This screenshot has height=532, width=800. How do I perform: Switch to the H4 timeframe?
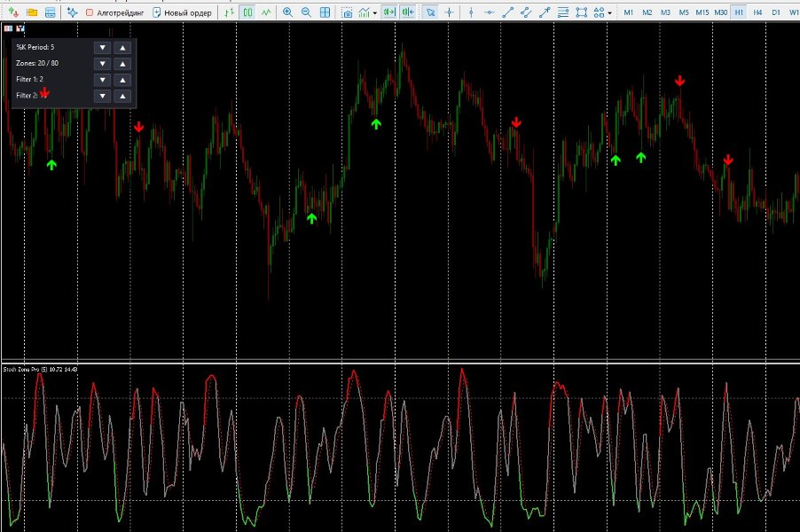pos(757,12)
